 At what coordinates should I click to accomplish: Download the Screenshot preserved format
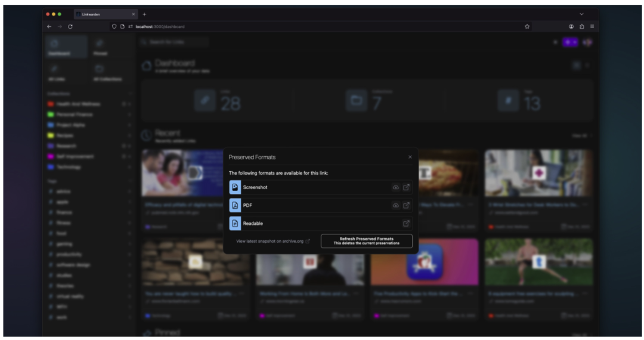click(395, 187)
